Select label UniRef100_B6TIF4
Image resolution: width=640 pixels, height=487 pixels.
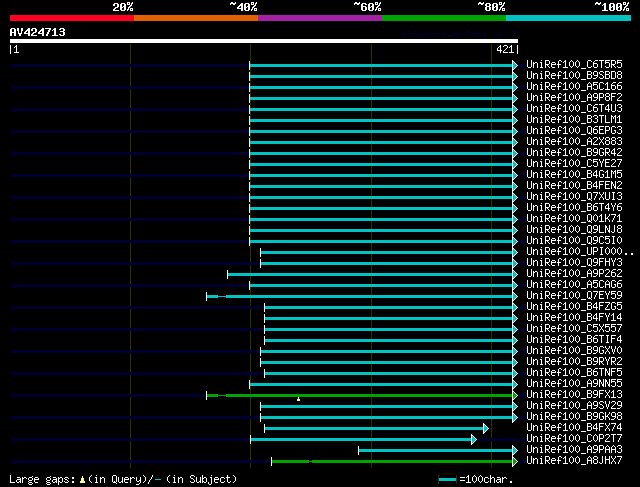click(574, 340)
